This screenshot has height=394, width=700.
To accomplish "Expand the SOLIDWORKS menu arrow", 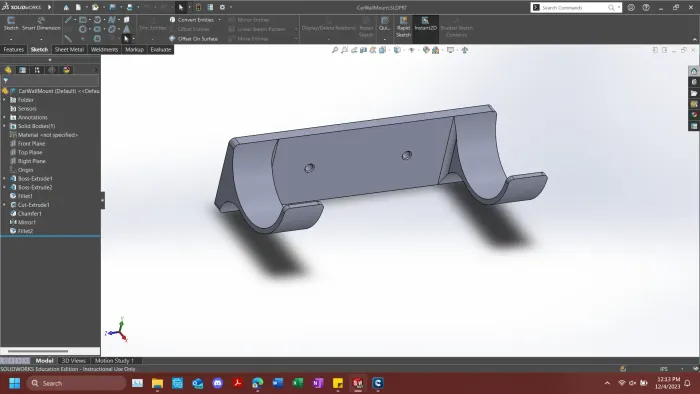I will tap(50, 7).
